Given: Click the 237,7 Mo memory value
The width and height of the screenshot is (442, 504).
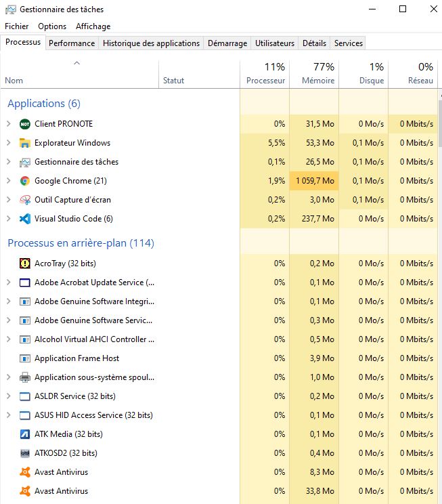Looking at the screenshot, I should [318, 219].
